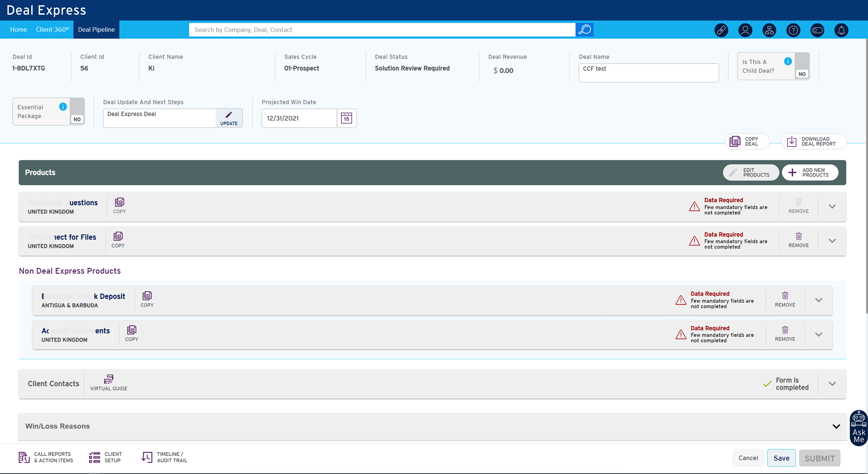Click the Add New Products button
The width and height of the screenshot is (868, 474).
(x=810, y=172)
